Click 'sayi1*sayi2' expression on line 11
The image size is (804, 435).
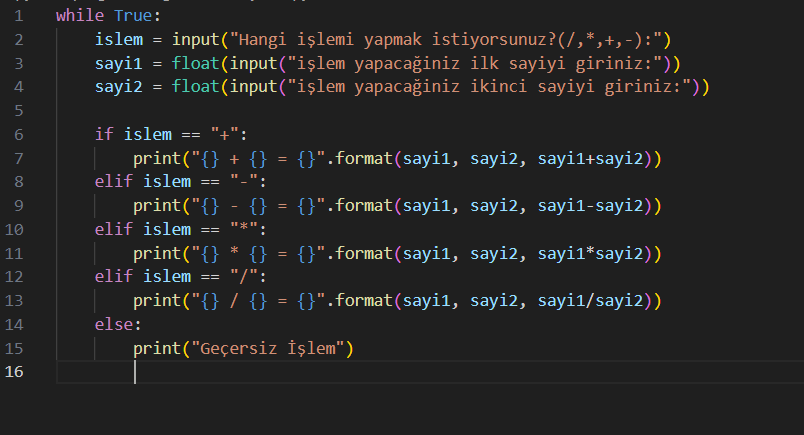click(590, 253)
